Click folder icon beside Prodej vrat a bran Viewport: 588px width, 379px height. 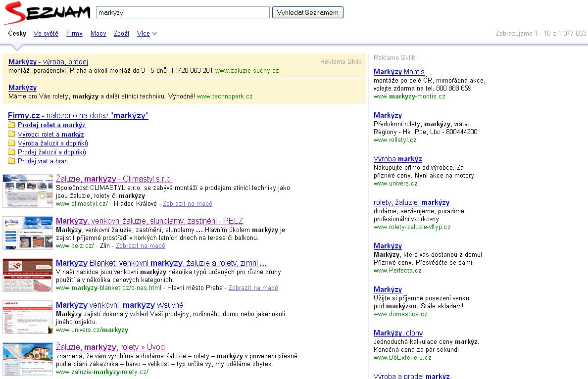(11, 161)
